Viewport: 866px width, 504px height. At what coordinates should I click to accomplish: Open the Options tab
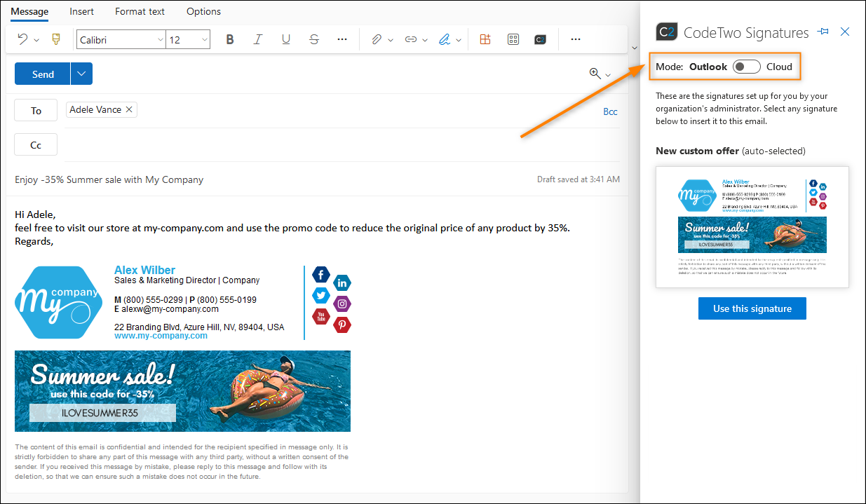coord(203,11)
